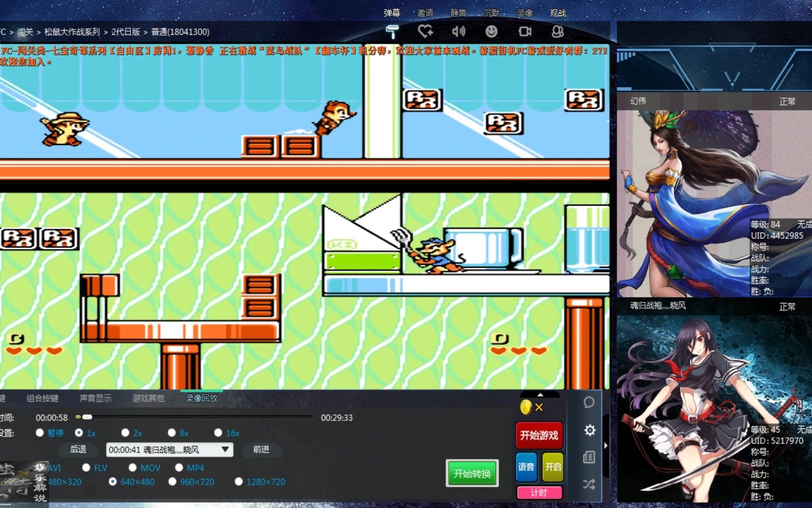Expand the small up arrow above coin
The height and width of the screenshot is (508, 812).
[540, 395]
